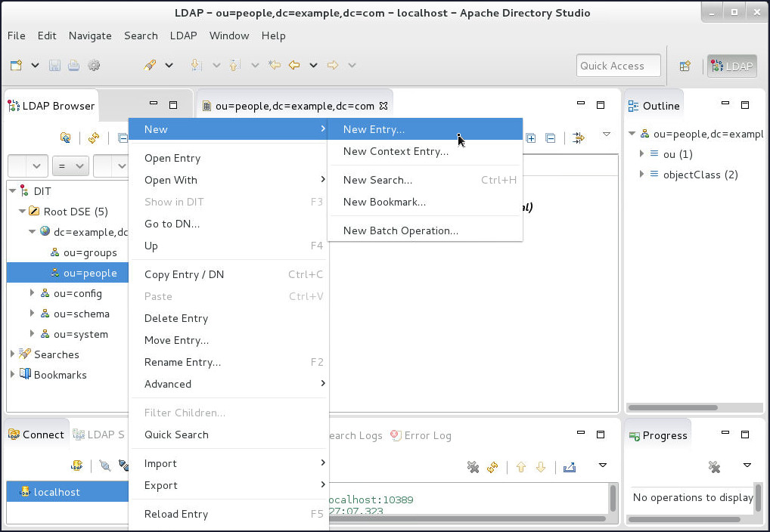Click the Save toolbar icon

(54, 65)
